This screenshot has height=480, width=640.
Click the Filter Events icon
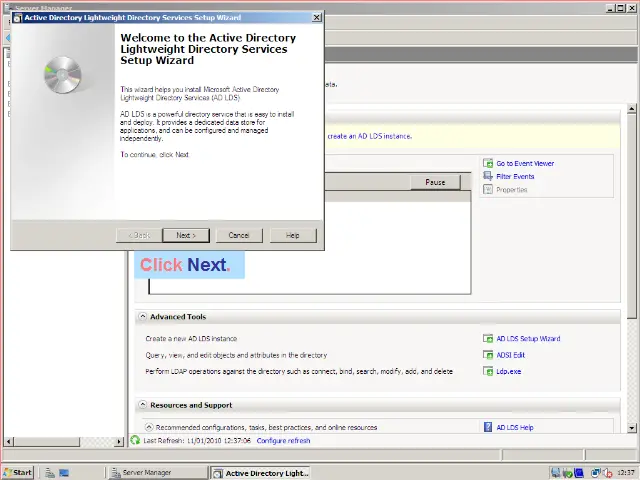(x=488, y=176)
